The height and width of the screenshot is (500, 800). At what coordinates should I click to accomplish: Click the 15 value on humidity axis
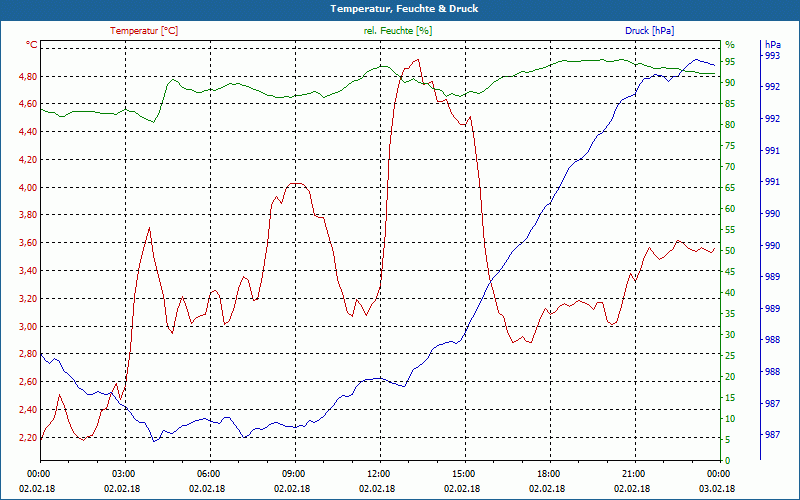[730, 398]
